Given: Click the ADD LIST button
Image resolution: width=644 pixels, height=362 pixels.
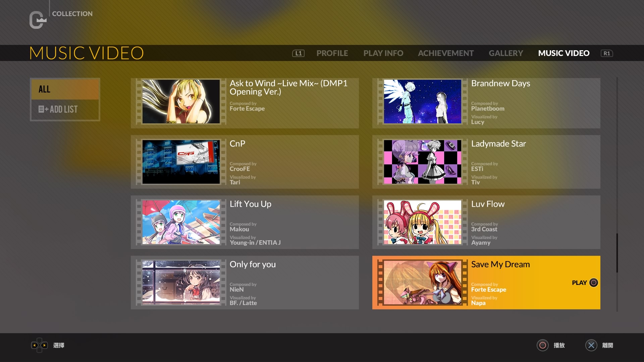Looking at the screenshot, I should coord(65,109).
